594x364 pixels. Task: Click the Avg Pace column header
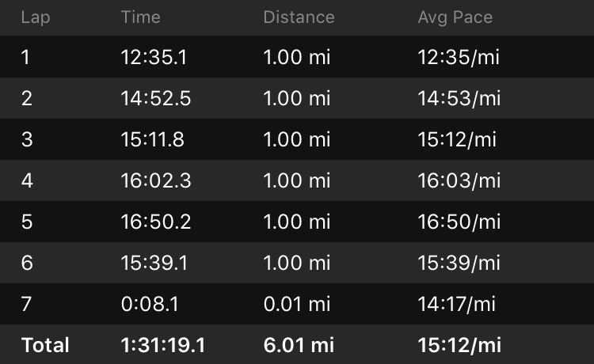[455, 17]
